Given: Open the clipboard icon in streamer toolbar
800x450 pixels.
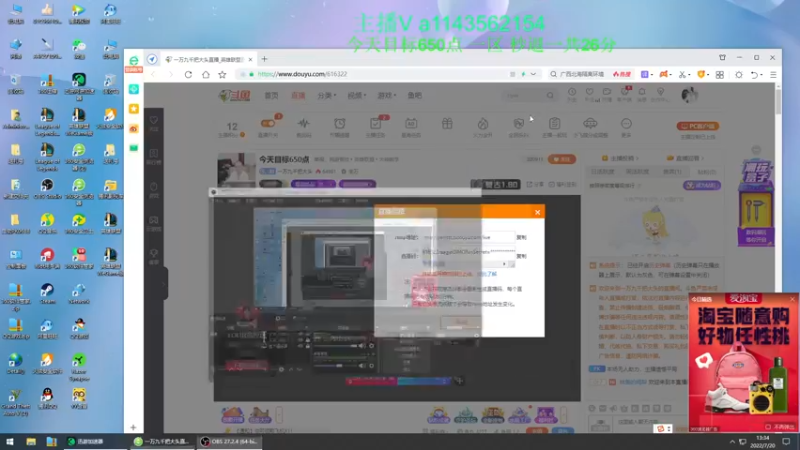Looking at the screenshot, I should coord(555,123).
